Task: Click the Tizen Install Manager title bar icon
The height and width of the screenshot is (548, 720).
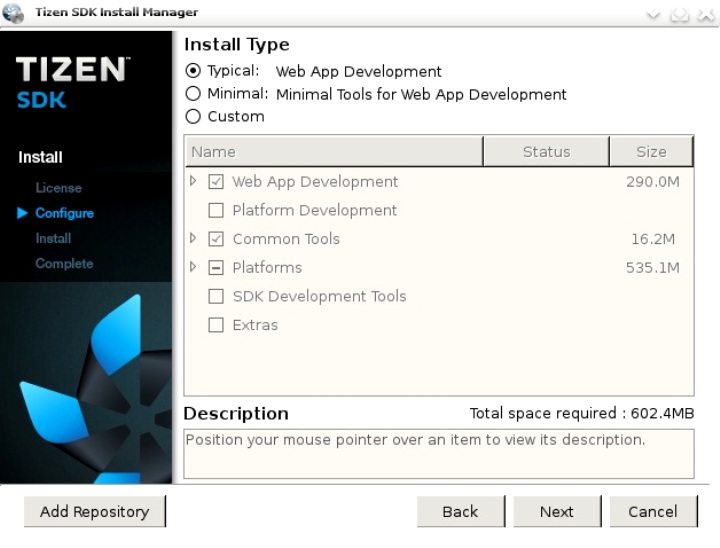Action: pyautogui.click(x=13, y=12)
